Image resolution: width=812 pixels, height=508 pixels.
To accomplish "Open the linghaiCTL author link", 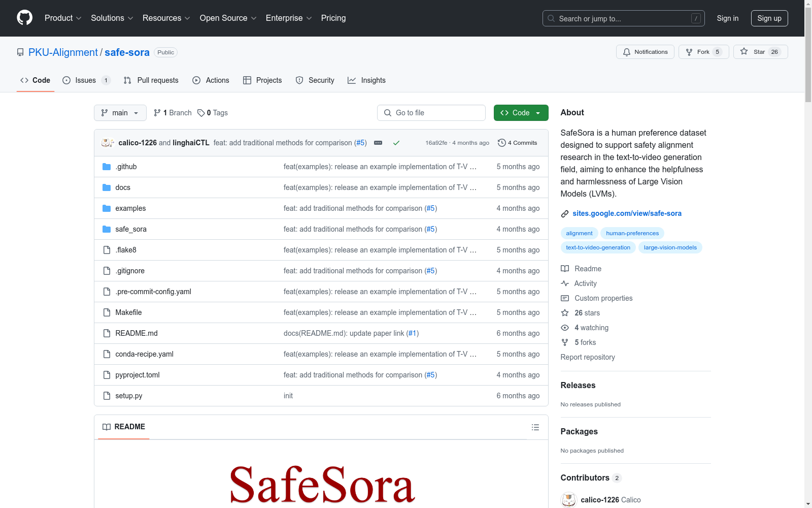I will 191,143.
